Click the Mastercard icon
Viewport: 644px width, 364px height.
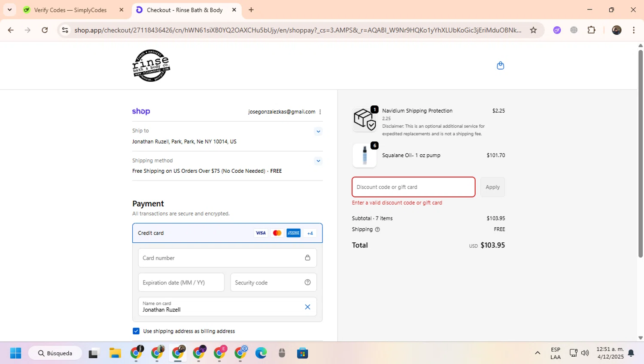[277, 233]
